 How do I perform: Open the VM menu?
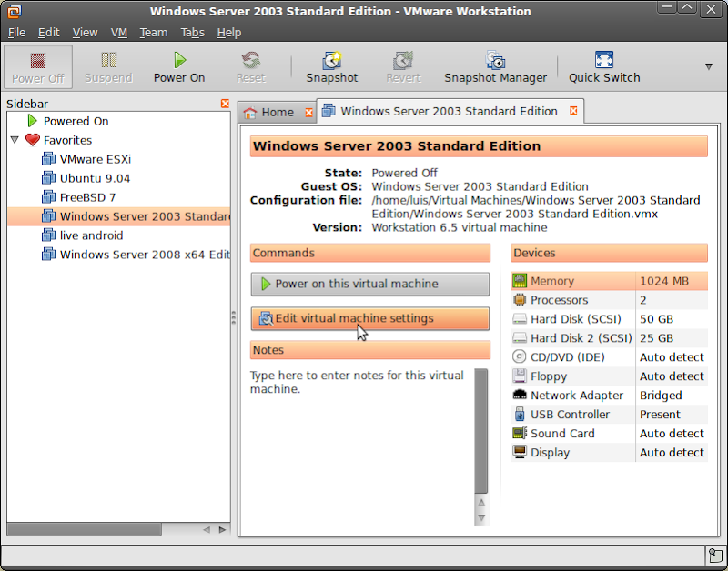click(x=119, y=33)
